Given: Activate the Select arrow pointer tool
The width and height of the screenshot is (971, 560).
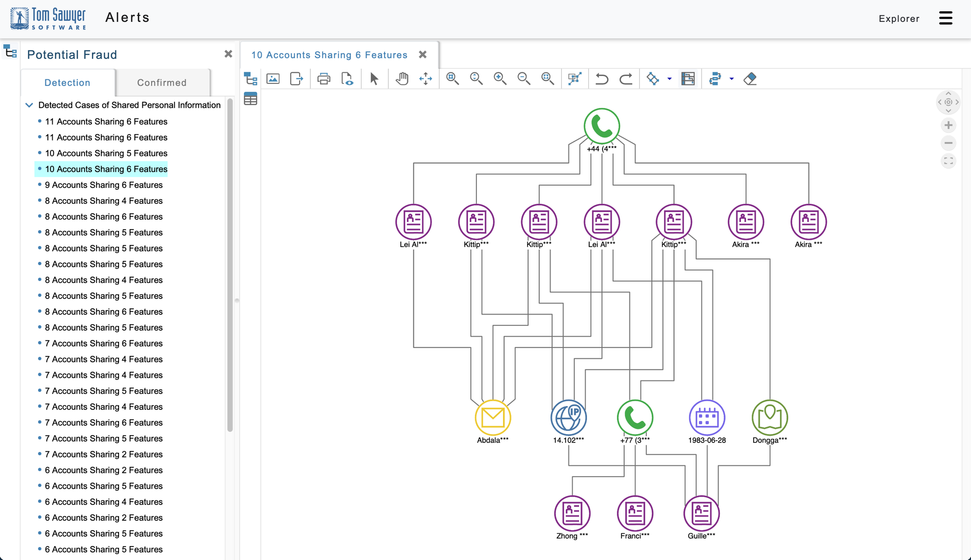Looking at the screenshot, I should point(374,79).
